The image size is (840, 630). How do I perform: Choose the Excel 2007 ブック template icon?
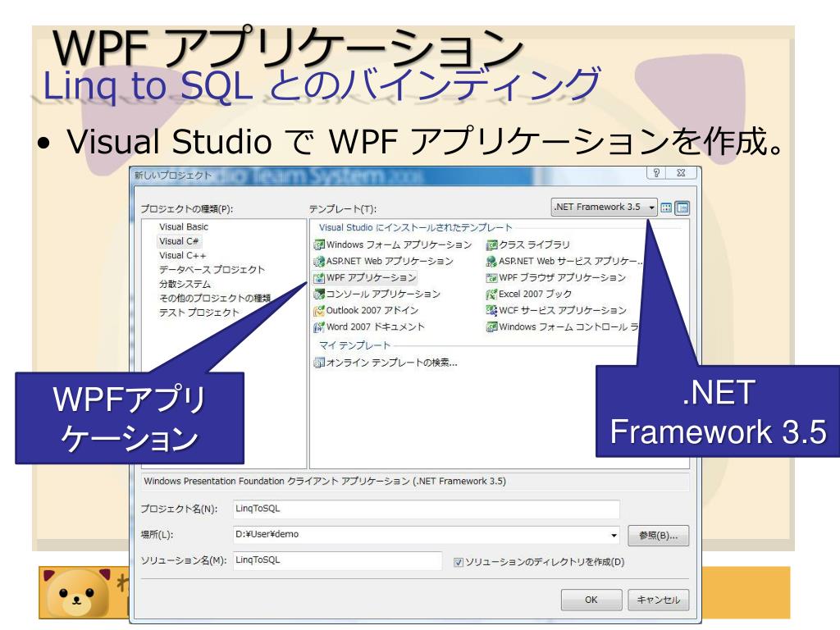491,294
